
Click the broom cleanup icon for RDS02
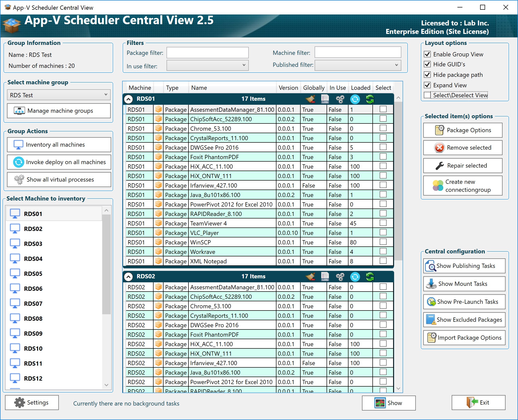(x=310, y=277)
